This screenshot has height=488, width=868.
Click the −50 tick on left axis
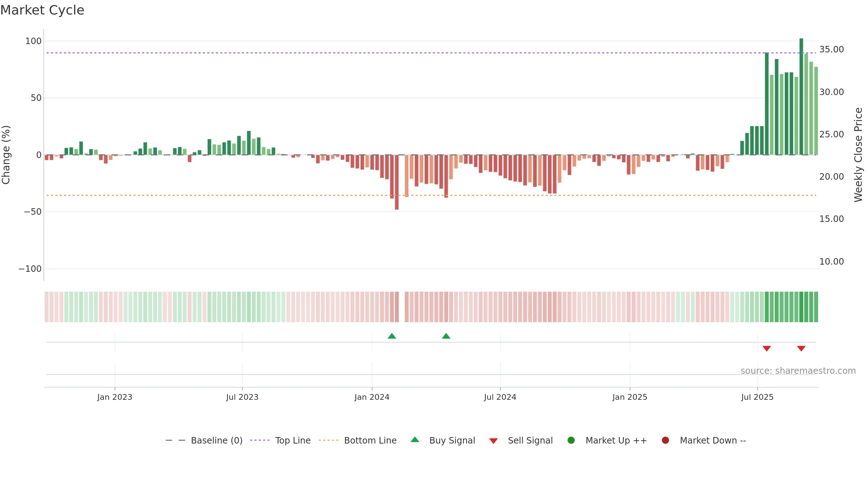[x=33, y=211]
